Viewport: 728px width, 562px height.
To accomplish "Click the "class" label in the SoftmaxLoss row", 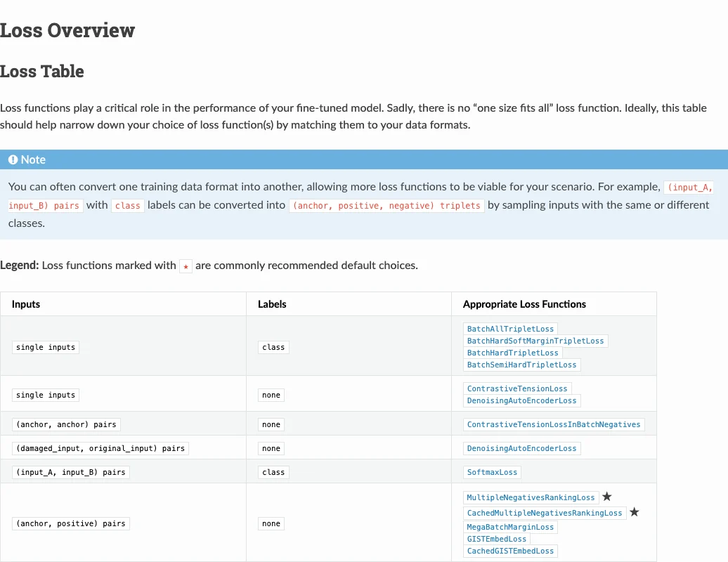I will coord(273,473).
